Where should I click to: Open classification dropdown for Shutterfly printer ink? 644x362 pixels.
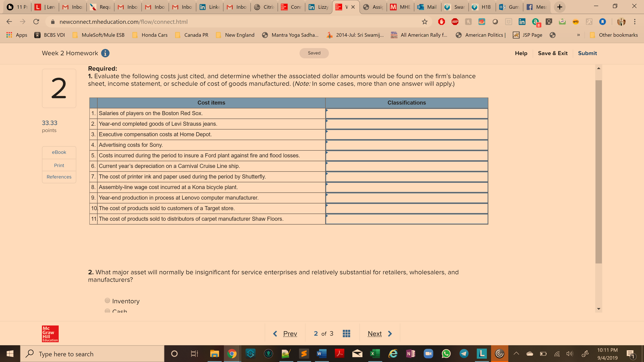[x=407, y=177]
